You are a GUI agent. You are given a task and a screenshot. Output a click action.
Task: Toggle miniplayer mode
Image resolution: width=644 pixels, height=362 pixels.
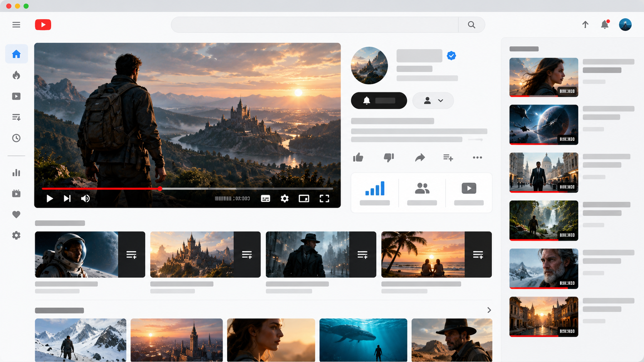pyautogui.click(x=304, y=199)
